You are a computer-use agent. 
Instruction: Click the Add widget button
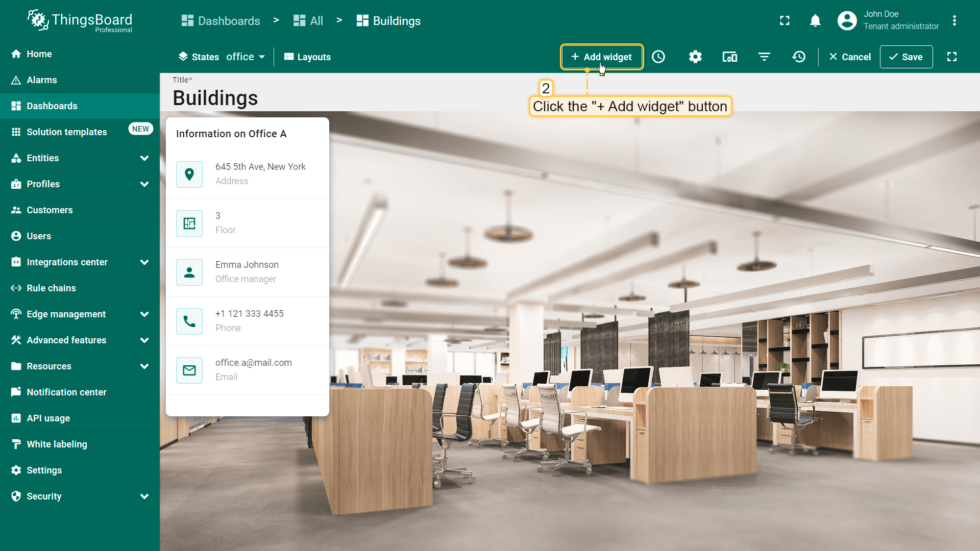click(x=601, y=57)
